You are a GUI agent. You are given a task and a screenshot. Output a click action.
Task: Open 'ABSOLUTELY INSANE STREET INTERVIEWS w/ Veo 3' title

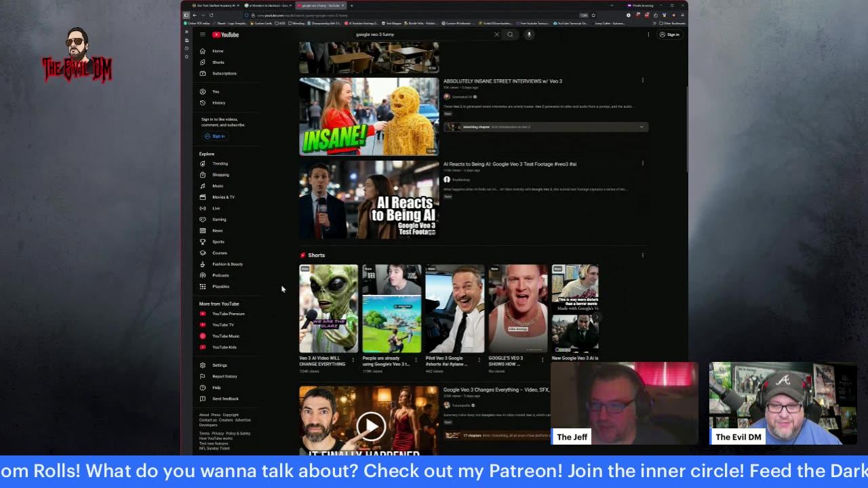coord(502,81)
